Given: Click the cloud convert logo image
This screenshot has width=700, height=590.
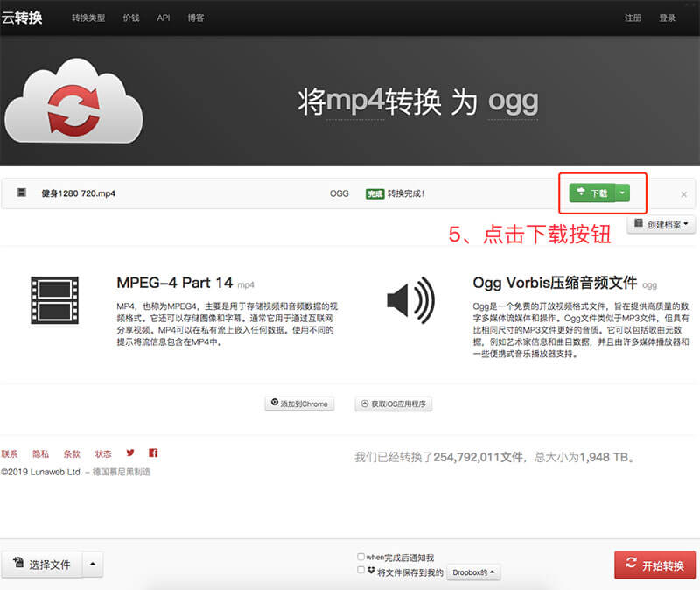Looking at the screenshot, I should [73, 102].
